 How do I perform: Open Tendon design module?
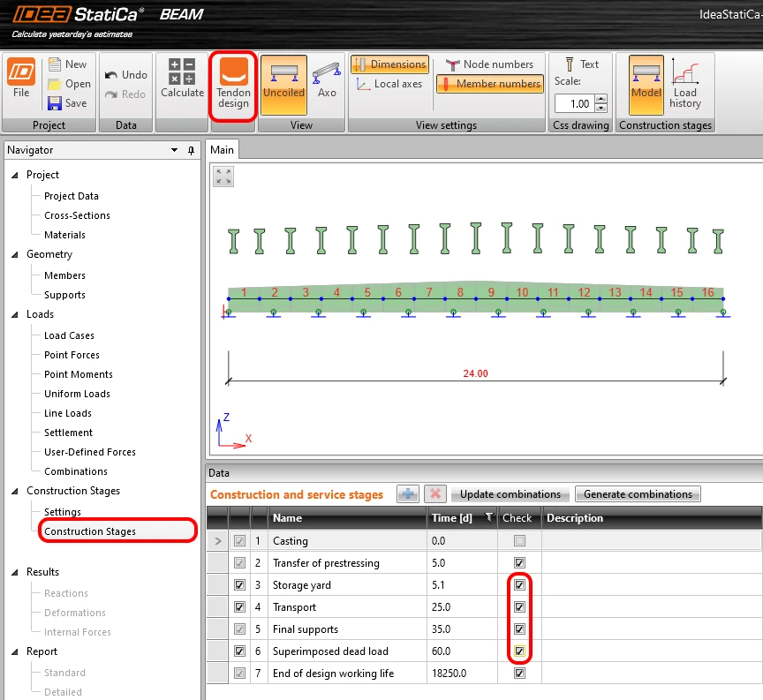click(x=233, y=84)
